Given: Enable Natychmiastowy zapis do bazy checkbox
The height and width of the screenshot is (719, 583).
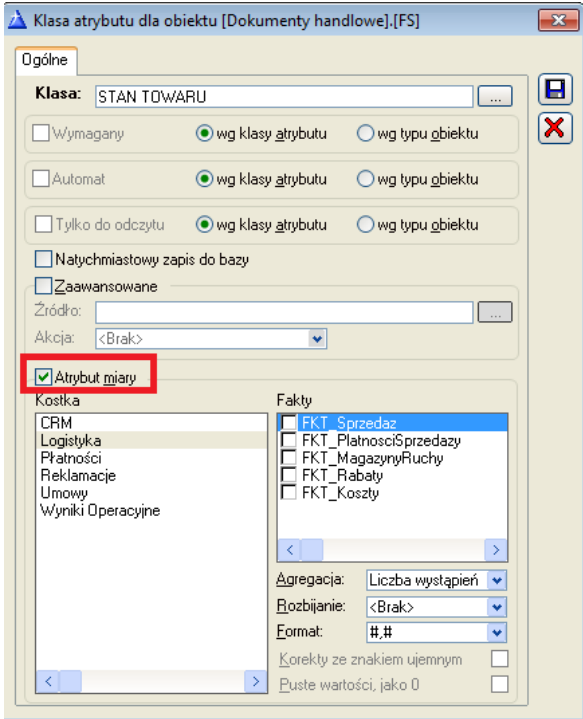Looking at the screenshot, I should 43,259.
